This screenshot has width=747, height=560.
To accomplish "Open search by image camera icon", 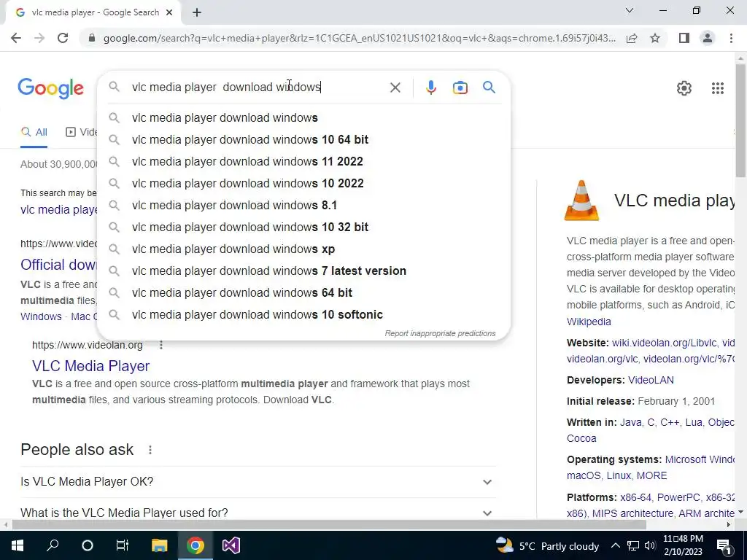I will pyautogui.click(x=460, y=87).
